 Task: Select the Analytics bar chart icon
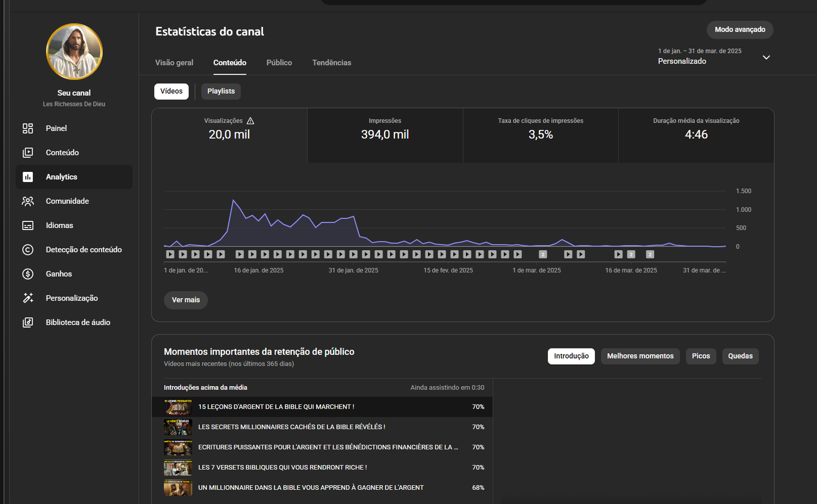(28, 177)
